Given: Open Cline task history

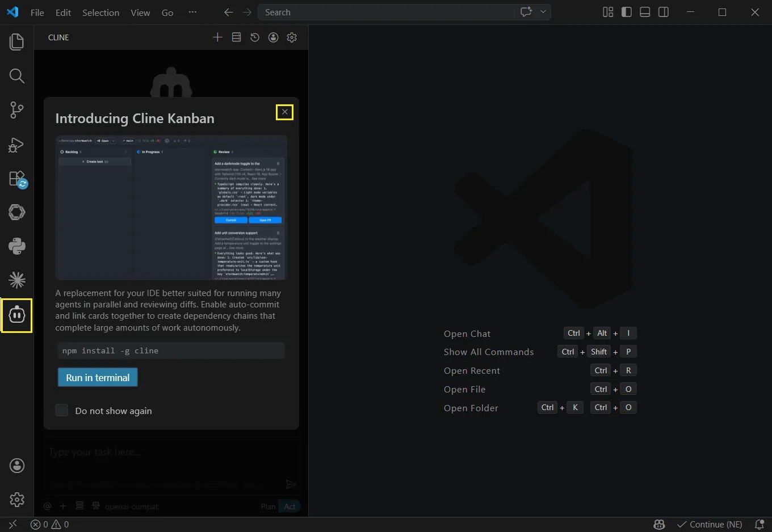Looking at the screenshot, I should click(x=255, y=37).
